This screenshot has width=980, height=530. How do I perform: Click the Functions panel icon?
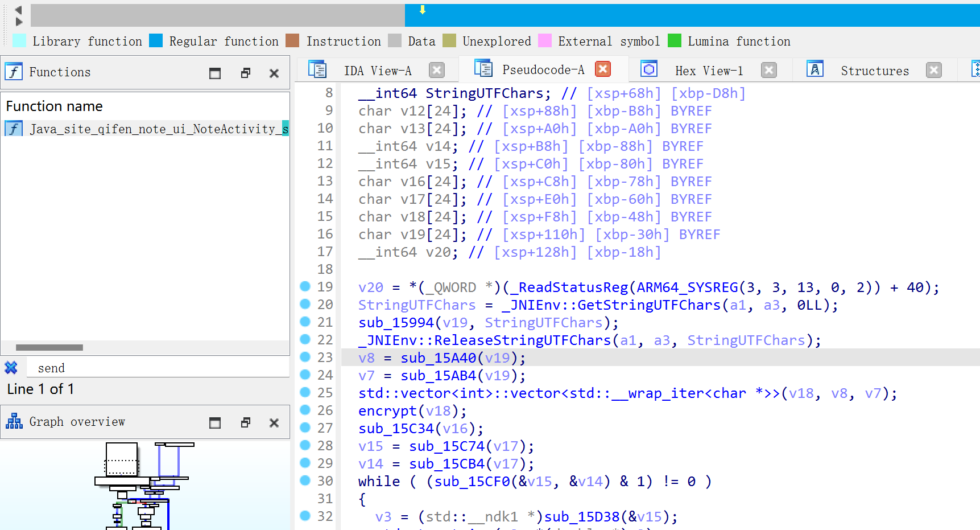pyautogui.click(x=14, y=72)
